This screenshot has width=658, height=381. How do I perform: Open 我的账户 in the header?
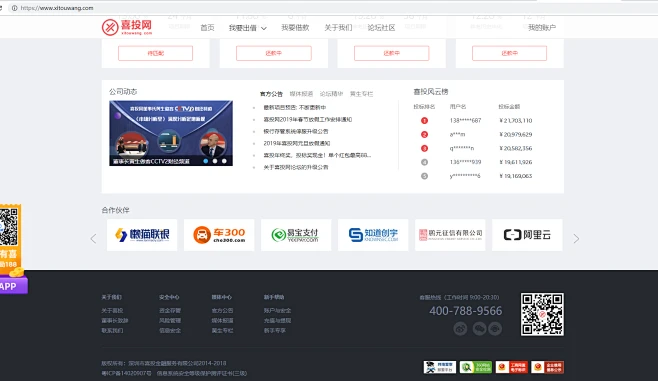[x=542, y=28]
